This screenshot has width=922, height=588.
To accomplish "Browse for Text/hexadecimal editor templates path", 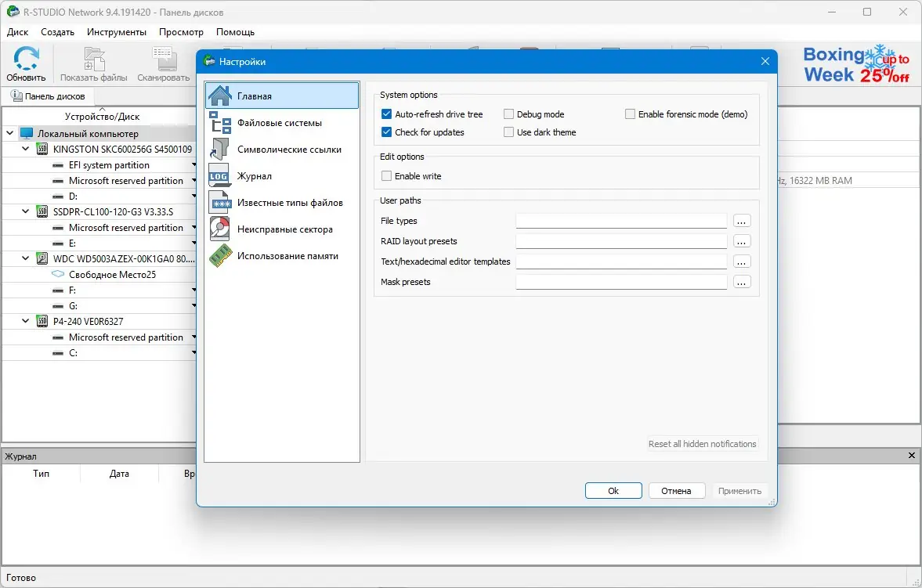I will pos(742,262).
